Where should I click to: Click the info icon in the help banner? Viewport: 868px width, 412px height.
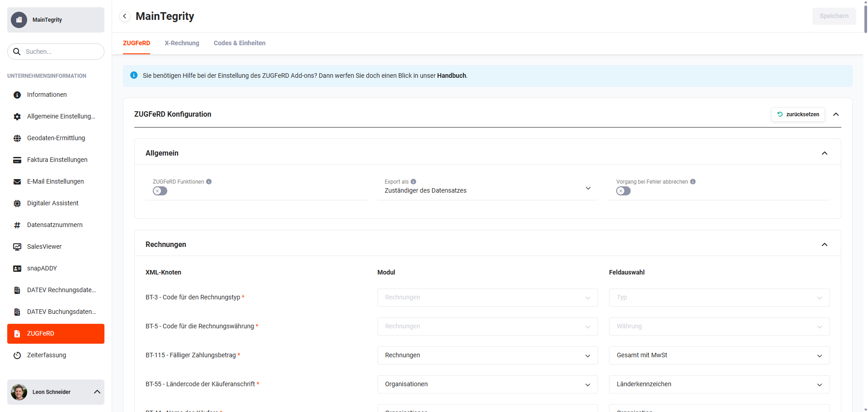[134, 75]
